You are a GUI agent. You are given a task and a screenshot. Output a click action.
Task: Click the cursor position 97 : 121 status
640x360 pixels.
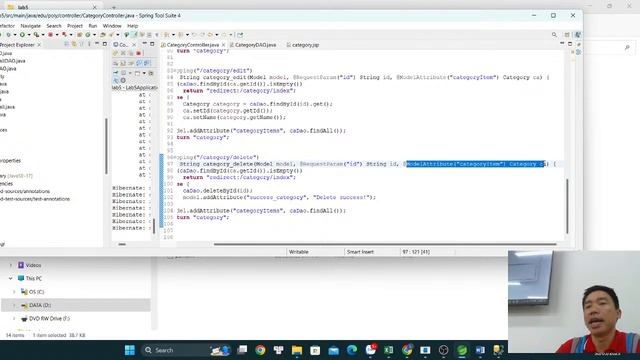(x=416, y=252)
